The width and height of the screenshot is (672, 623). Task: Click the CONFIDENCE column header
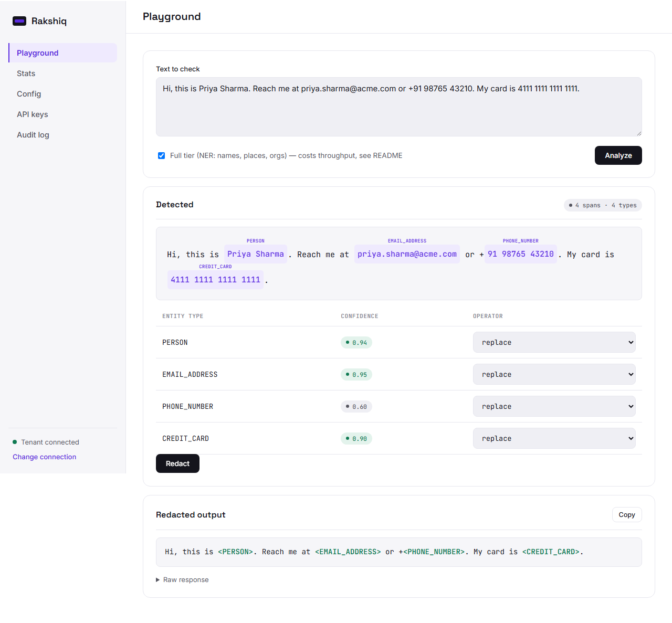(360, 316)
